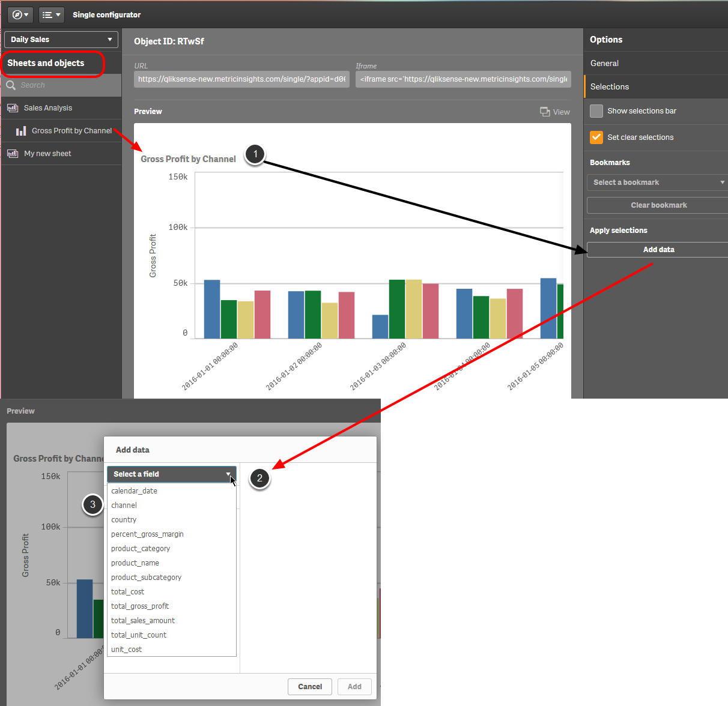Choose country from the field list
Screen dimensions: 728x706
(x=172, y=520)
